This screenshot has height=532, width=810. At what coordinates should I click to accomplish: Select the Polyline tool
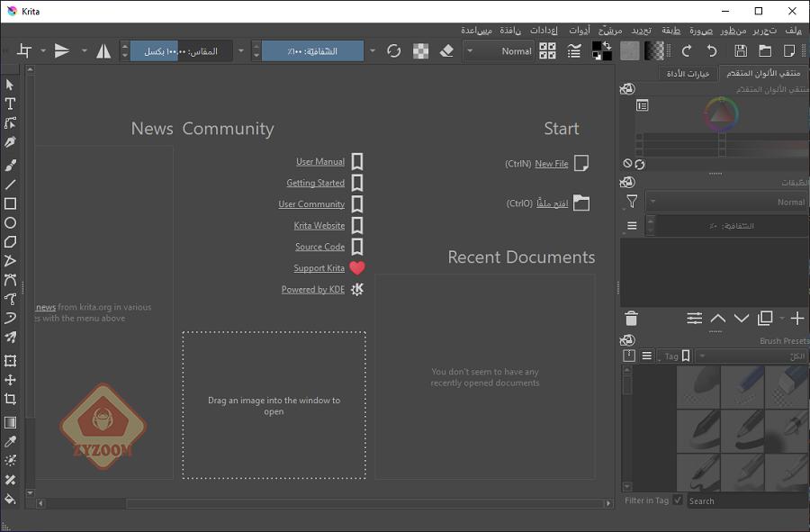coord(10,261)
